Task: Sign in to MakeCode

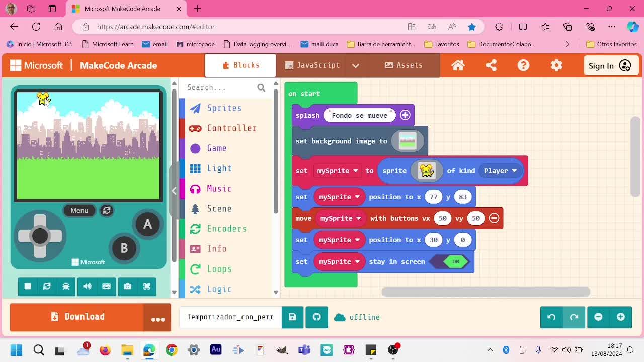Action: [610, 66]
